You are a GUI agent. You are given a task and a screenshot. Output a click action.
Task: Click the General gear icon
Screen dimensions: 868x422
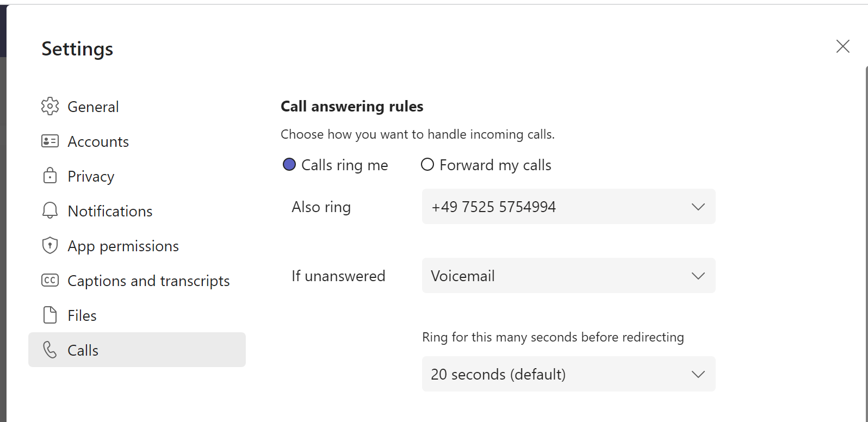tap(50, 107)
